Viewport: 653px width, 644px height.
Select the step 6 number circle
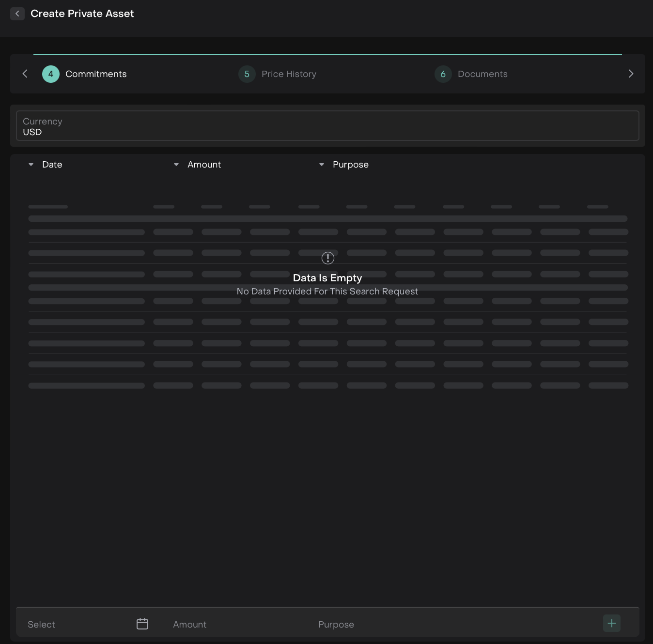click(443, 74)
